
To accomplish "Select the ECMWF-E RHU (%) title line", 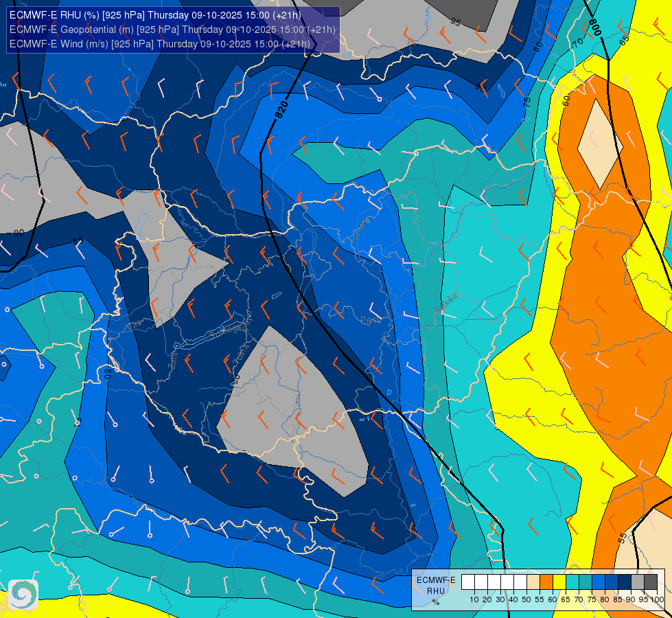I will coord(155,15).
